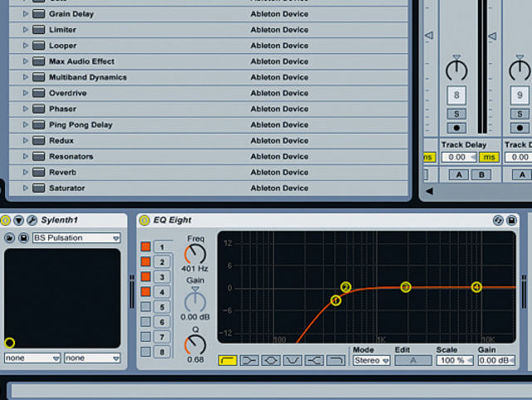
Task: Click Resonators device folder icon
Action: [39, 156]
